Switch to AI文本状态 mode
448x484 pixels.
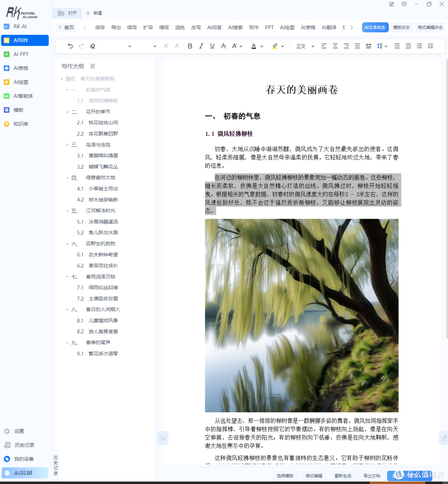[x=375, y=27]
